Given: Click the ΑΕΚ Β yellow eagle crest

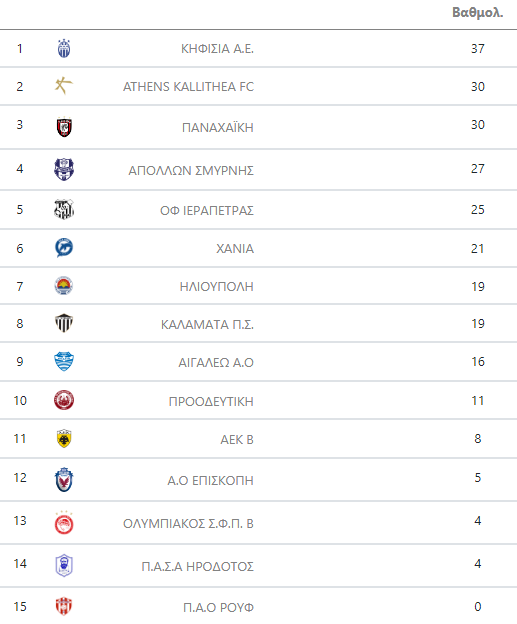Looking at the screenshot, I should [64, 439].
